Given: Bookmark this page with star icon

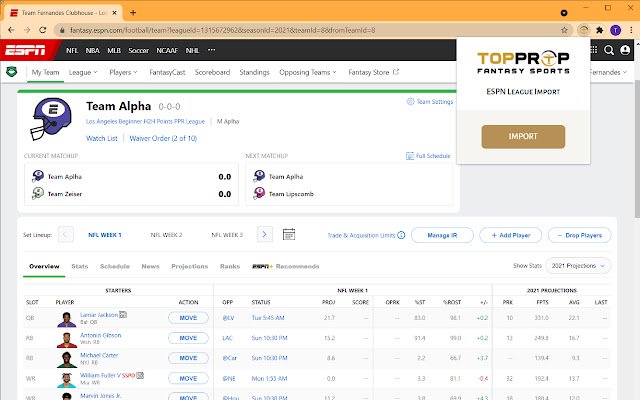Looking at the screenshot, I should [x=564, y=30].
